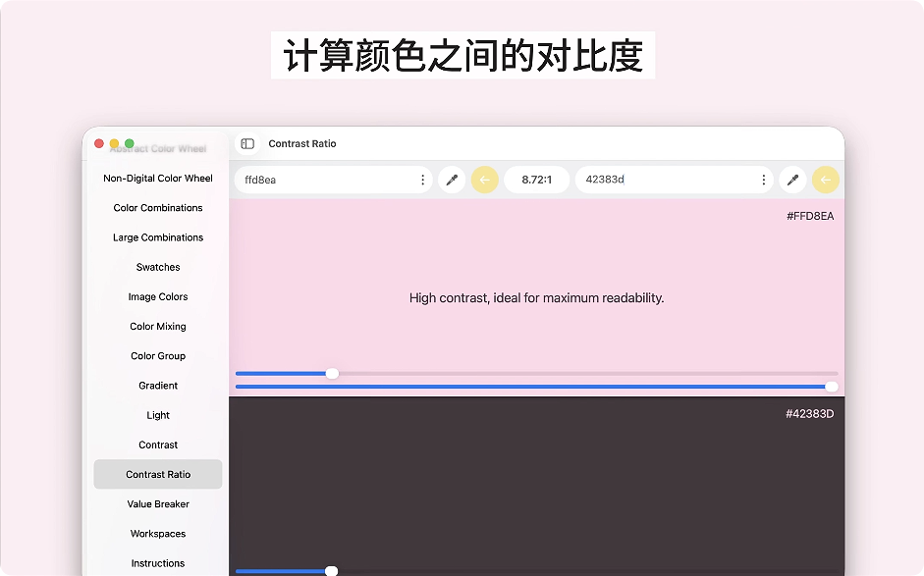Select the left eyedropper color picker
Screen dimensions: 924x576
pos(452,180)
